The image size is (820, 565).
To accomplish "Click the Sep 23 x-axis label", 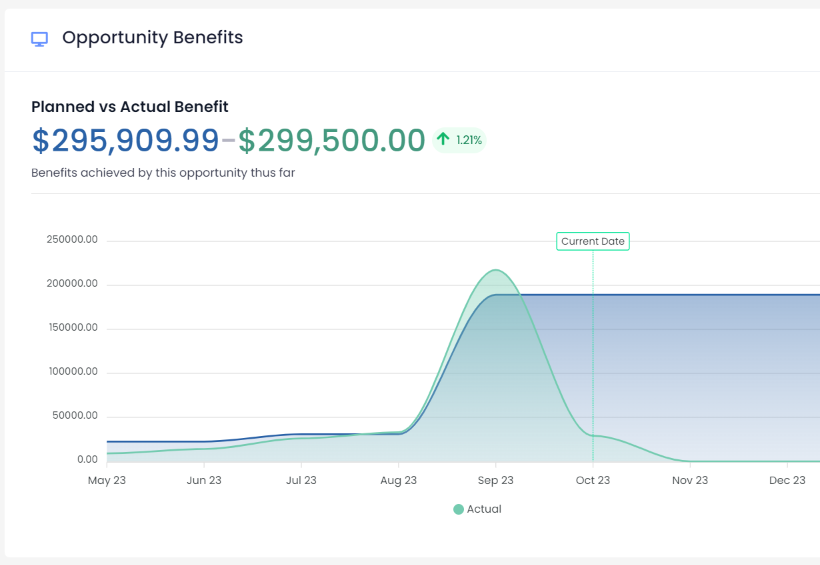I will pos(495,481).
